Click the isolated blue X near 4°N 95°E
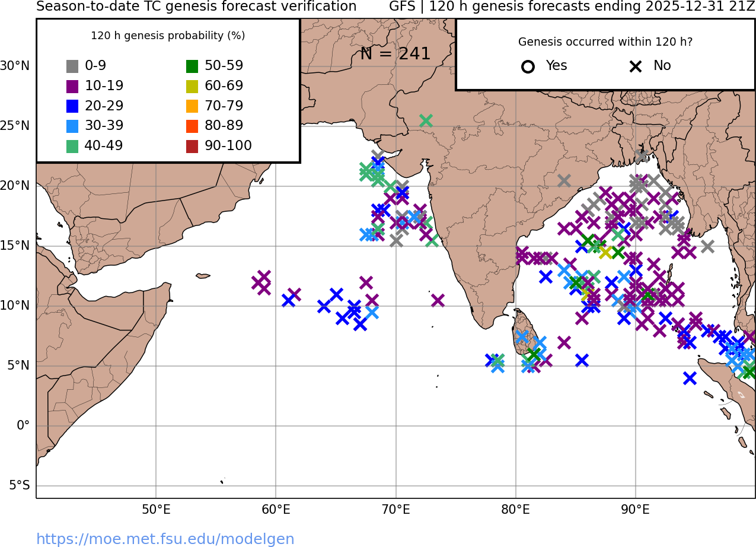This screenshot has height=547, width=756. [689, 378]
